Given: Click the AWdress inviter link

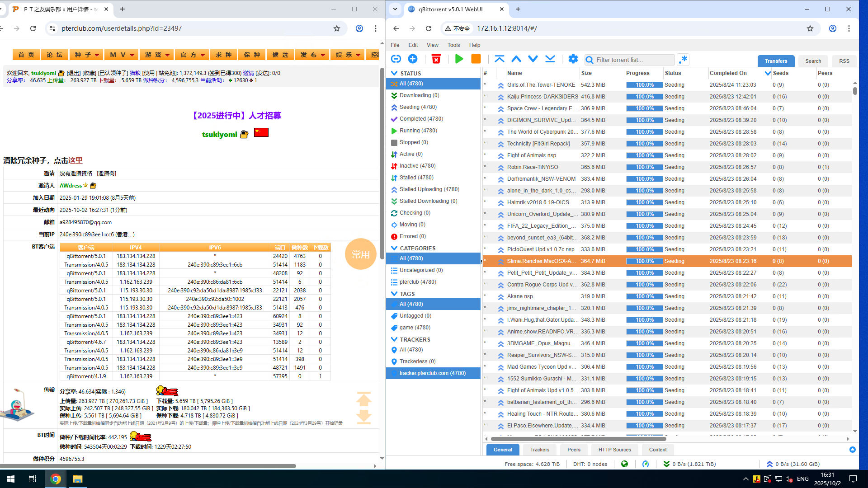Looking at the screenshot, I should tap(71, 186).
